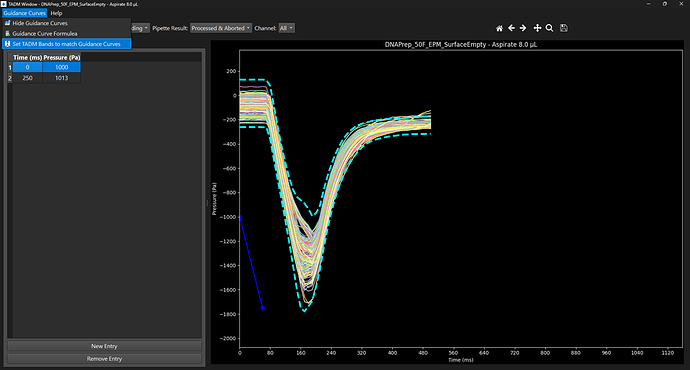Click the New Entry button
This screenshot has height=370, width=690.
(104, 346)
